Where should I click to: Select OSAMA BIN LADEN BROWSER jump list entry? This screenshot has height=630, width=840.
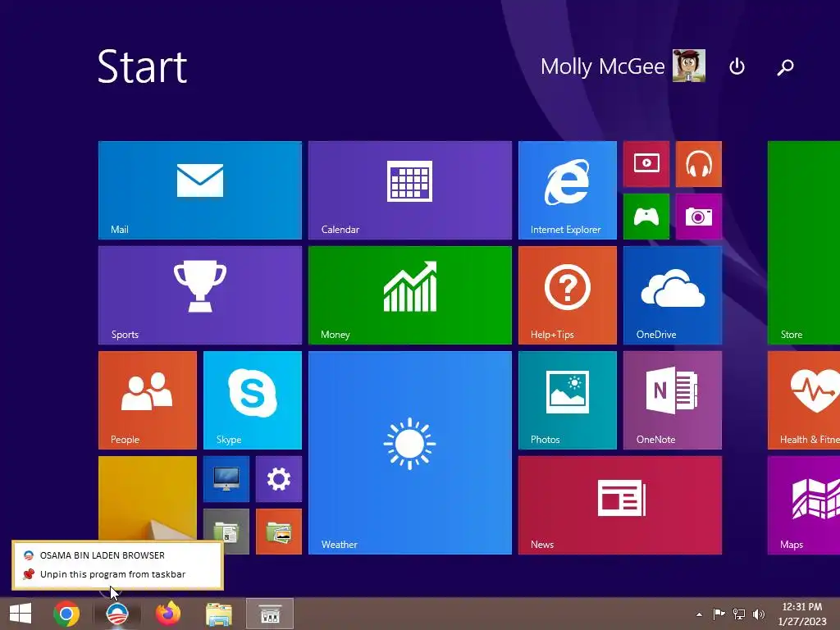click(x=117, y=555)
